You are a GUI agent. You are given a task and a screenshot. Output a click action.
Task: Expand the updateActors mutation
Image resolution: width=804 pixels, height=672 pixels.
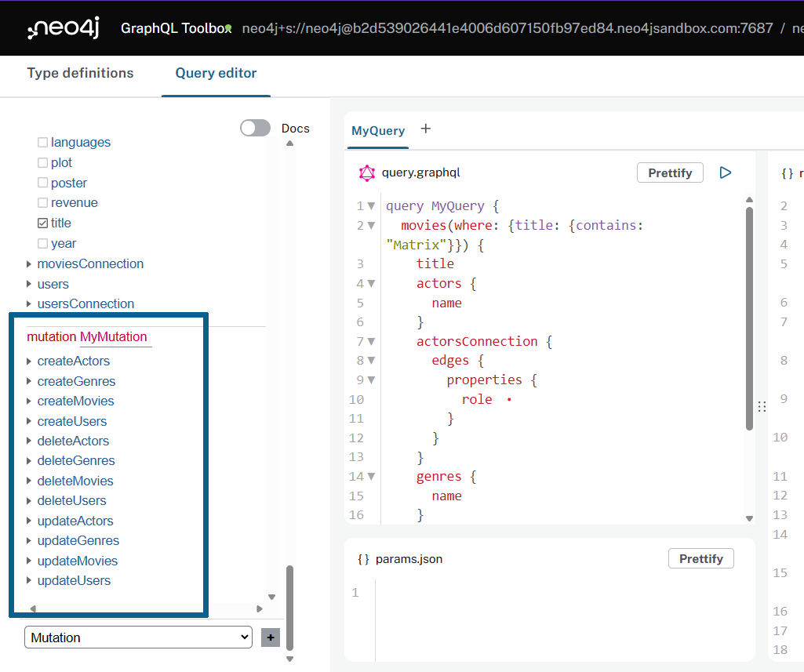[x=29, y=521]
